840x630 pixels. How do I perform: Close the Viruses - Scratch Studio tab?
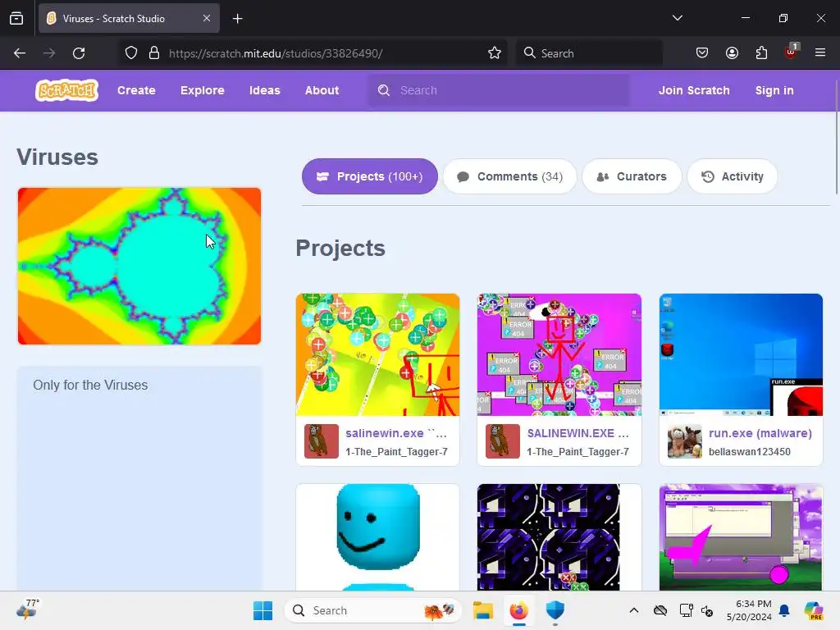[207, 18]
